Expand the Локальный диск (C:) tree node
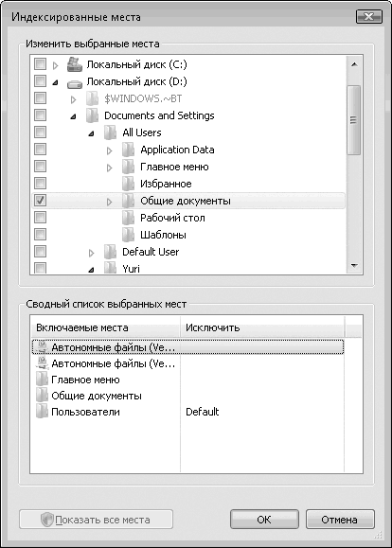This screenshot has height=548, width=392. coord(55,65)
